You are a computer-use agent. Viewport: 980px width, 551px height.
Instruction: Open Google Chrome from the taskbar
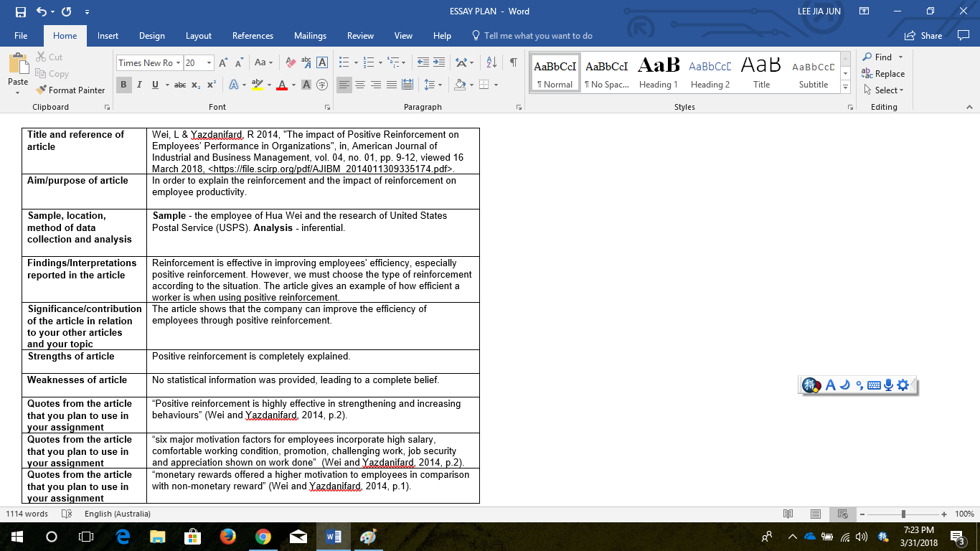click(x=263, y=537)
